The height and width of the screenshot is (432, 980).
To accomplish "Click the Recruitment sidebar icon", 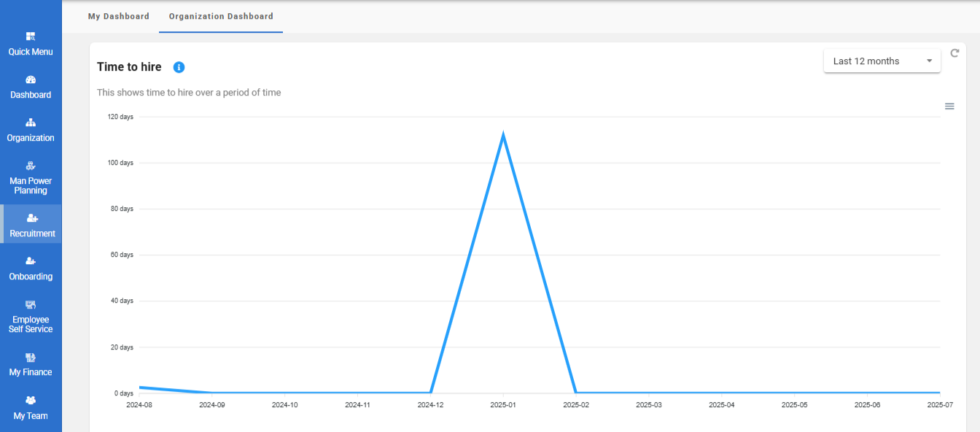I will coord(31,217).
